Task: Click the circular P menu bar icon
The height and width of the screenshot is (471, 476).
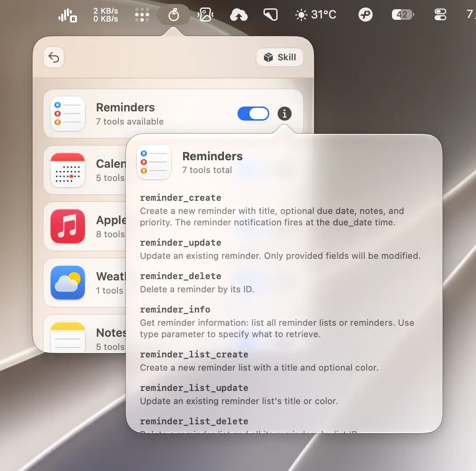Action: tap(365, 15)
